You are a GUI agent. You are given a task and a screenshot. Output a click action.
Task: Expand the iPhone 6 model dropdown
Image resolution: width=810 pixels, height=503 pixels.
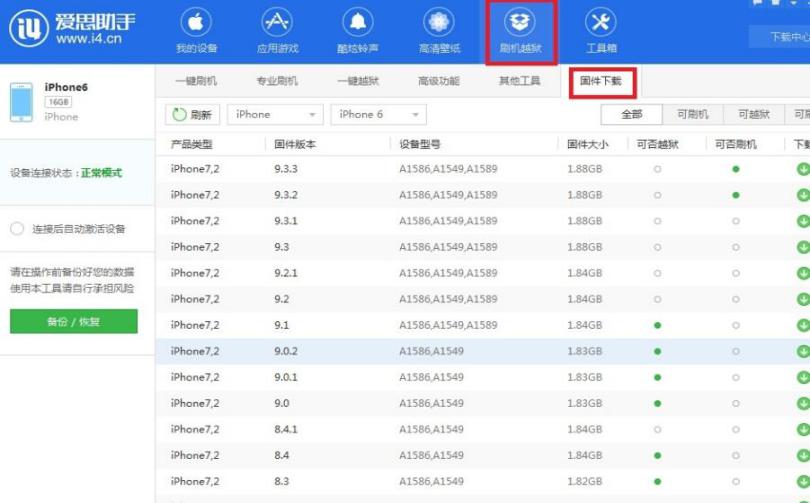pos(379,115)
